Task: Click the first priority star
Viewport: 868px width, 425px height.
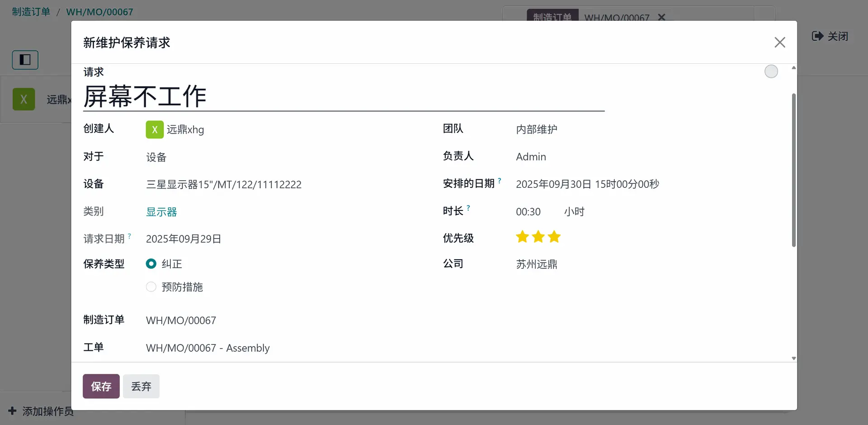Action: point(522,237)
